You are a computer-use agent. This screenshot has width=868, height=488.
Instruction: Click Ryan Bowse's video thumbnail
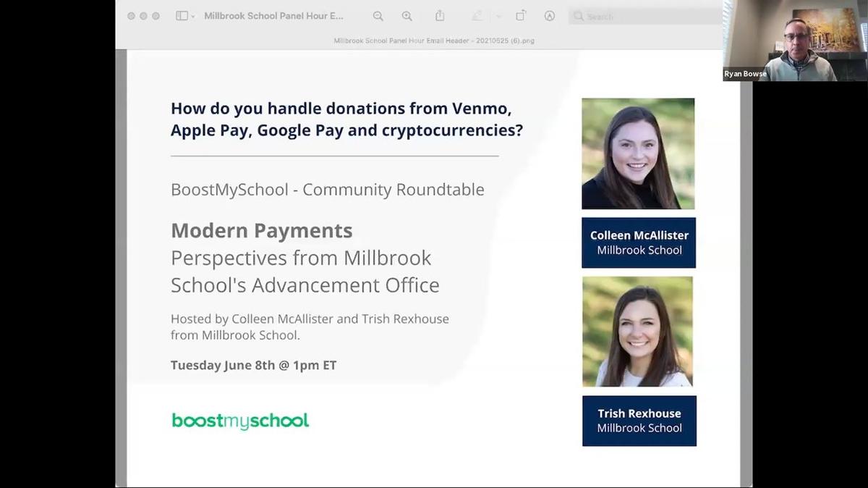pos(794,40)
